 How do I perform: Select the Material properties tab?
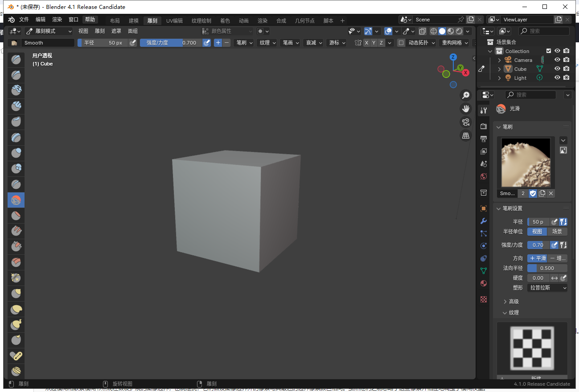tap(483, 283)
